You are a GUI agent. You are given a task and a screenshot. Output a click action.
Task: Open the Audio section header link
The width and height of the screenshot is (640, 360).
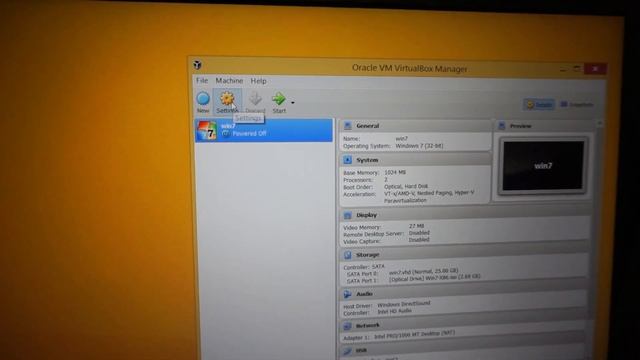click(364, 294)
